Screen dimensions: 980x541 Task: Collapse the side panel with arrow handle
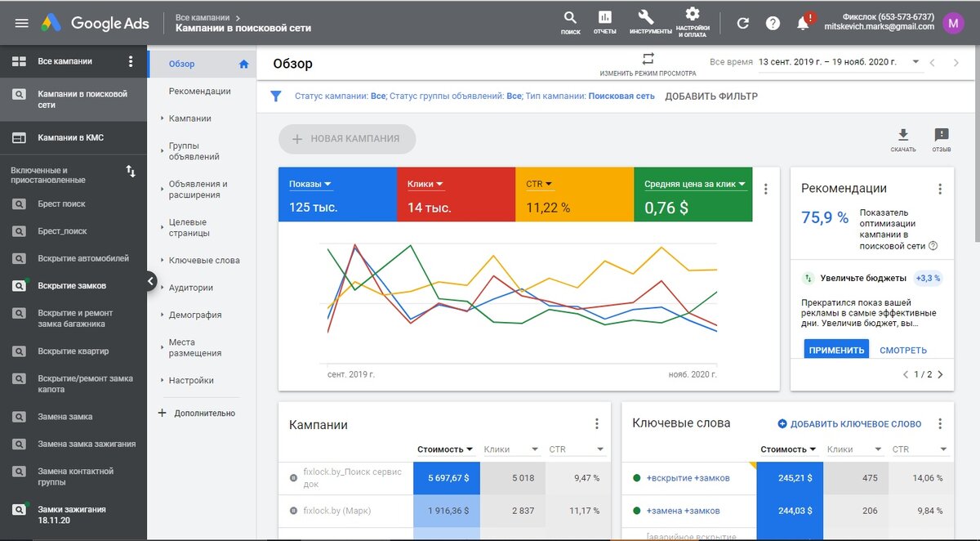click(150, 281)
